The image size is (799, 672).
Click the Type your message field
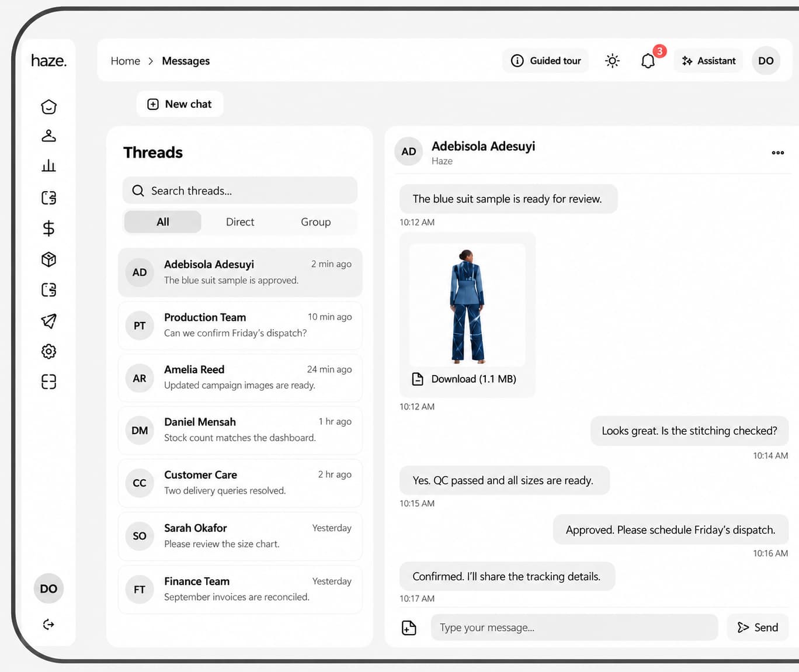[x=575, y=628]
